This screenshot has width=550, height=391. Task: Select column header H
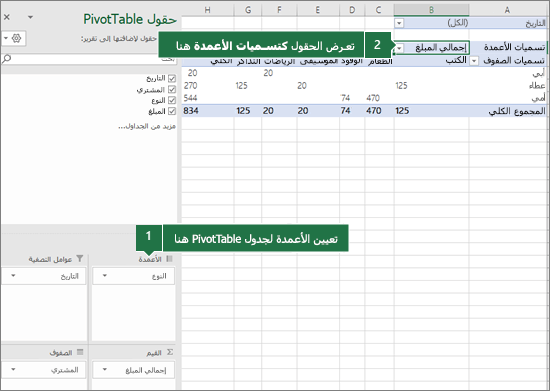click(208, 10)
